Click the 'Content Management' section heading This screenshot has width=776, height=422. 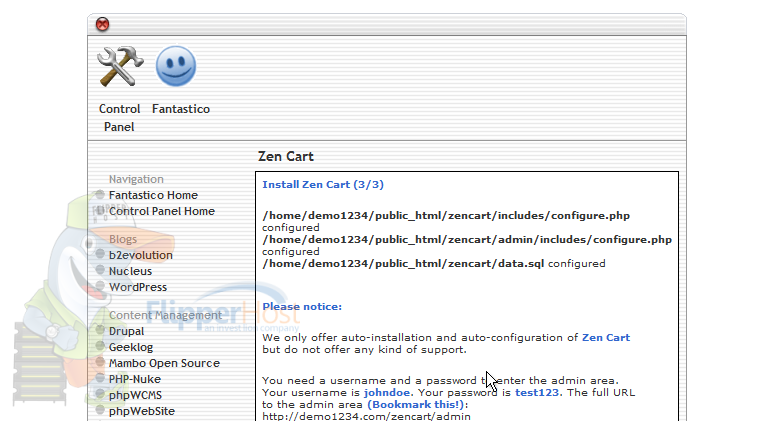pos(165,315)
